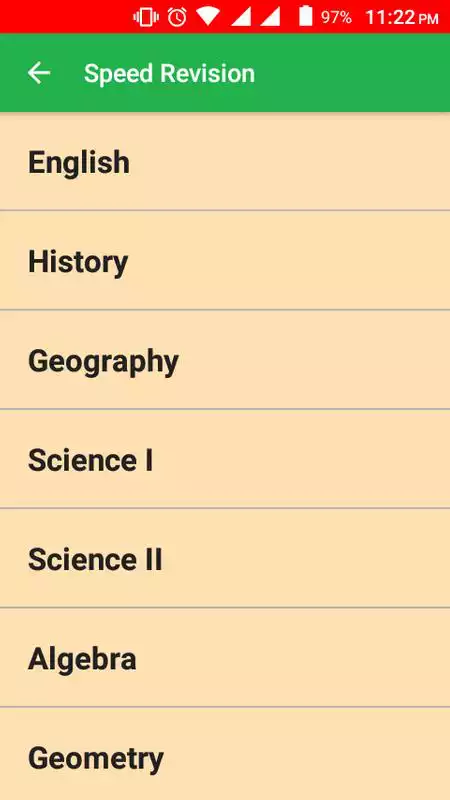This screenshot has width=450, height=800.
Task: Tap the alarm clock status icon
Action: tap(177, 17)
